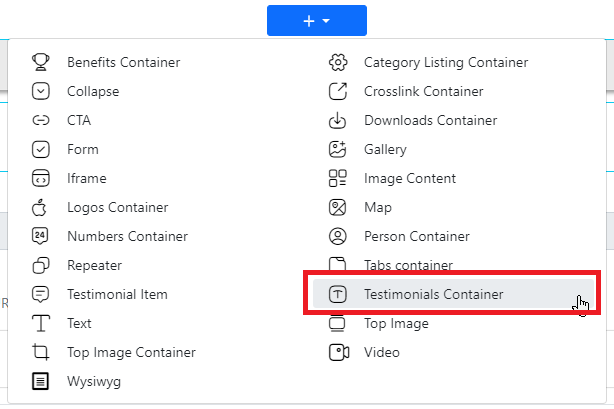Add a Repeater component
This screenshot has width=614, height=409.
[94, 265]
